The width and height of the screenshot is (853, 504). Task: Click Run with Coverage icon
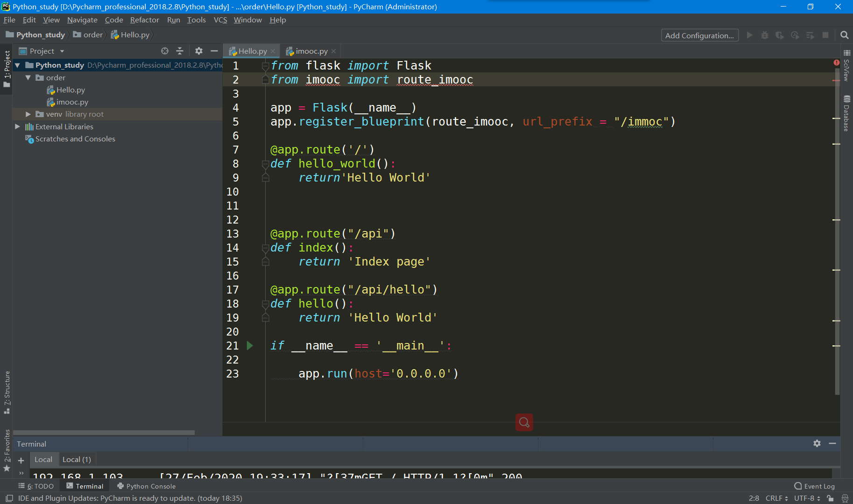[x=780, y=35]
